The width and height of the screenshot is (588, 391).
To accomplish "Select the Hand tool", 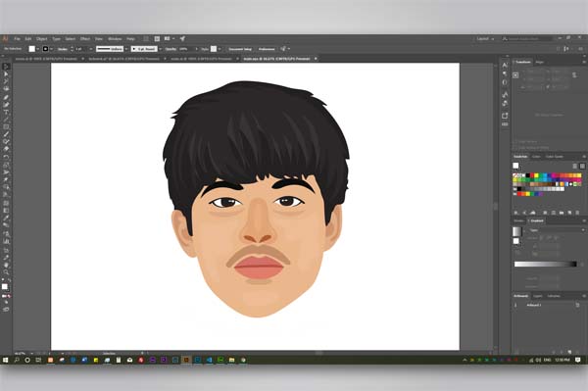I will point(6,265).
